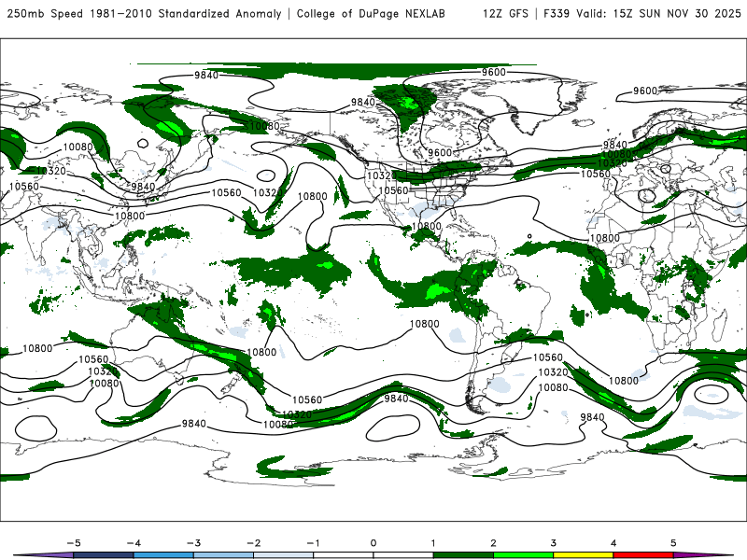This screenshot has height=560, width=747.
Task: Select the light blue -3 to -2 color bar segment
Action: point(223,555)
